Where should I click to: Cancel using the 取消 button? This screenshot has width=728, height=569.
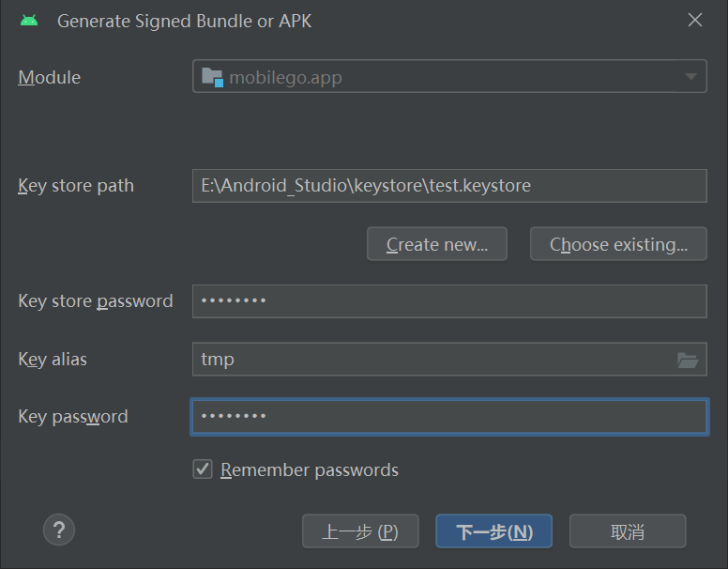tap(628, 531)
